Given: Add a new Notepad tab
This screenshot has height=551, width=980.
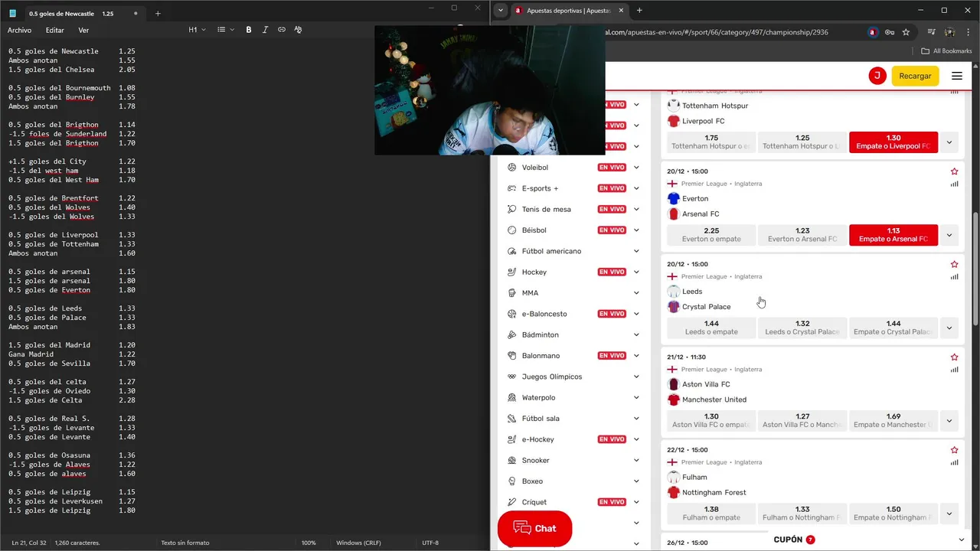Looking at the screenshot, I should 158,13.
